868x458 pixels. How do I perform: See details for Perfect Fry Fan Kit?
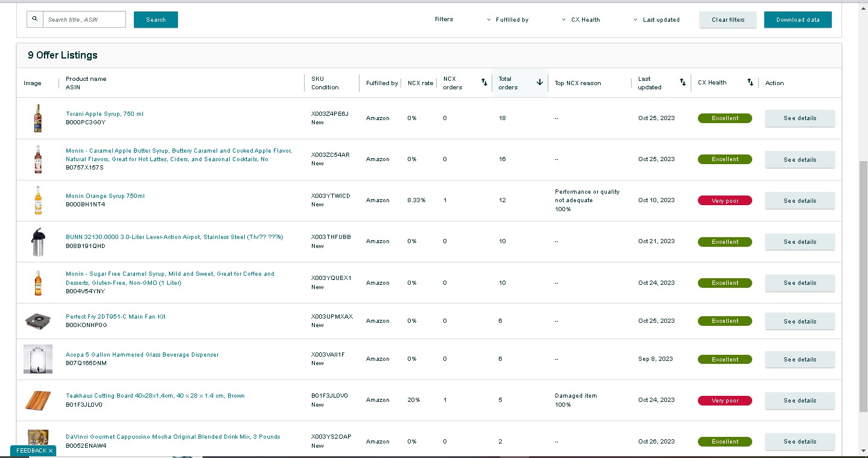(800, 321)
